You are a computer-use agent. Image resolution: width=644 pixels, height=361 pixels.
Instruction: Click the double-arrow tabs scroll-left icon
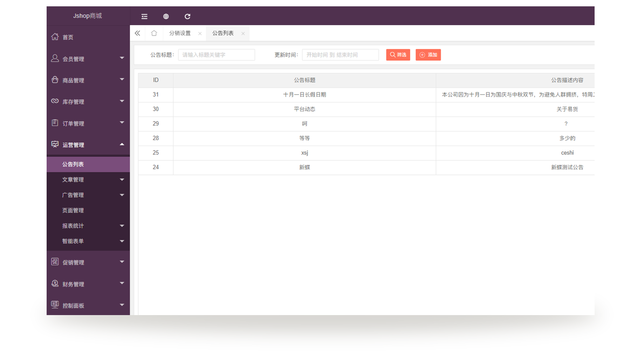click(137, 33)
